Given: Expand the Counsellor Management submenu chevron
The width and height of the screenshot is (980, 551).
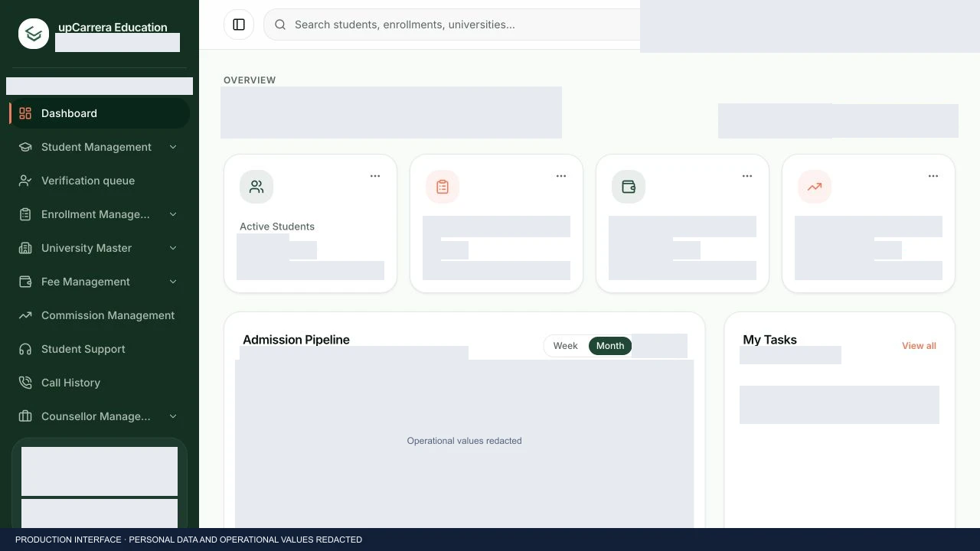Looking at the screenshot, I should [x=173, y=416].
